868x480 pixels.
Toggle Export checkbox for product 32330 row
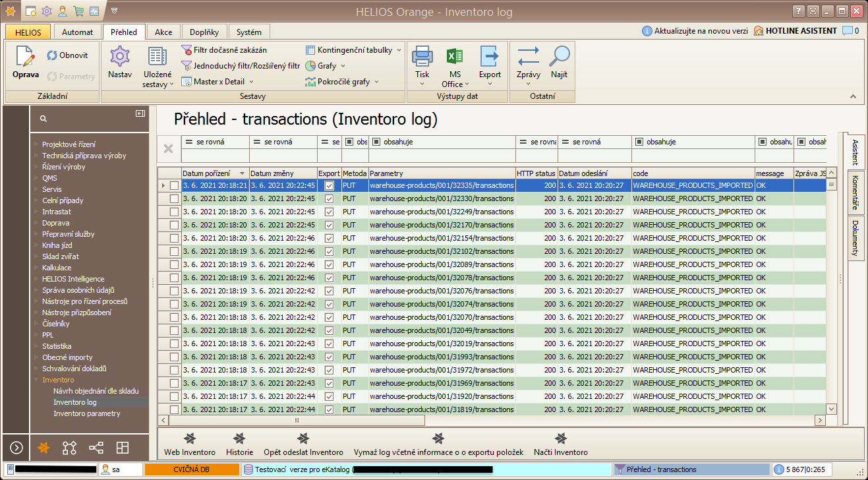pyautogui.click(x=330, y=199)
